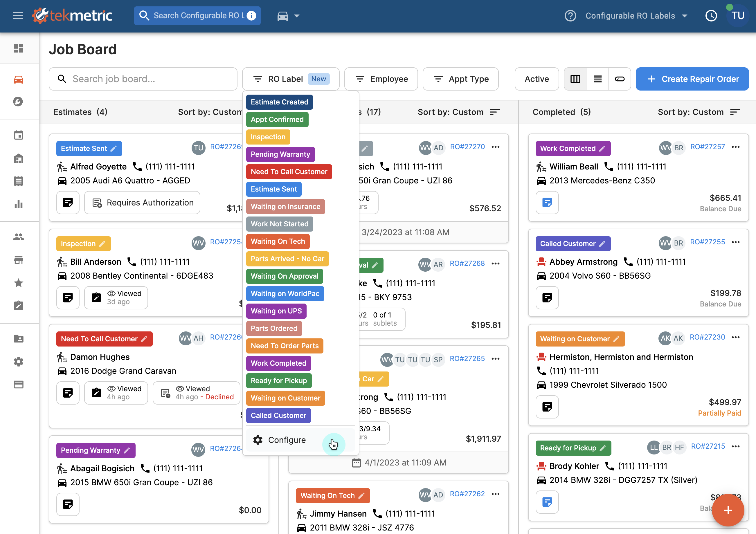Viewport: 756px width, 534px height.
Task: Focus the top Search Configurable RO field
Action: 197,15
